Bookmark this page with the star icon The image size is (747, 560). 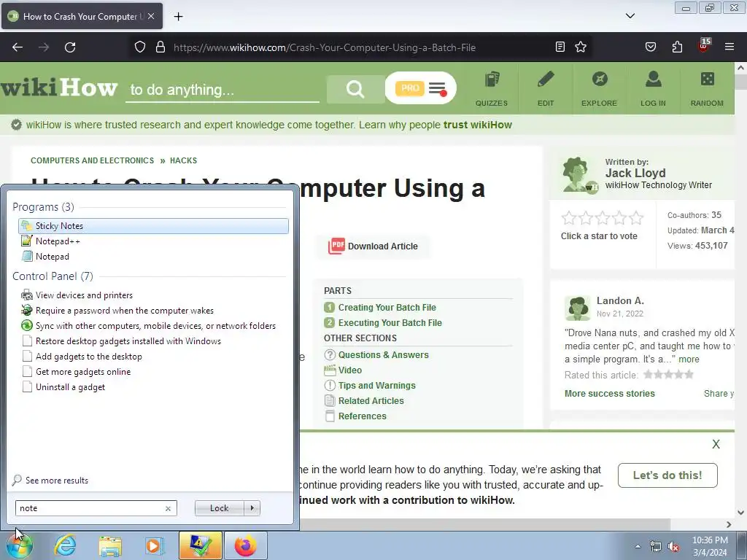[x=580, y=47]
